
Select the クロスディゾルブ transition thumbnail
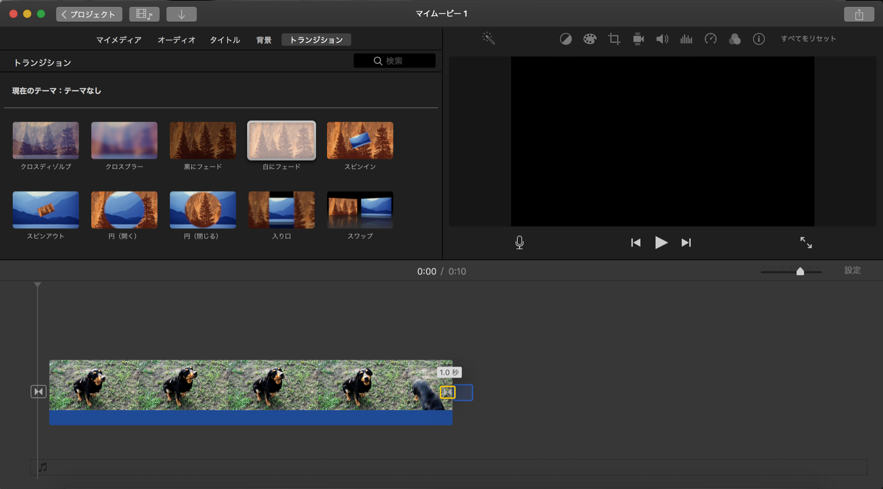[x=46, y=140]
